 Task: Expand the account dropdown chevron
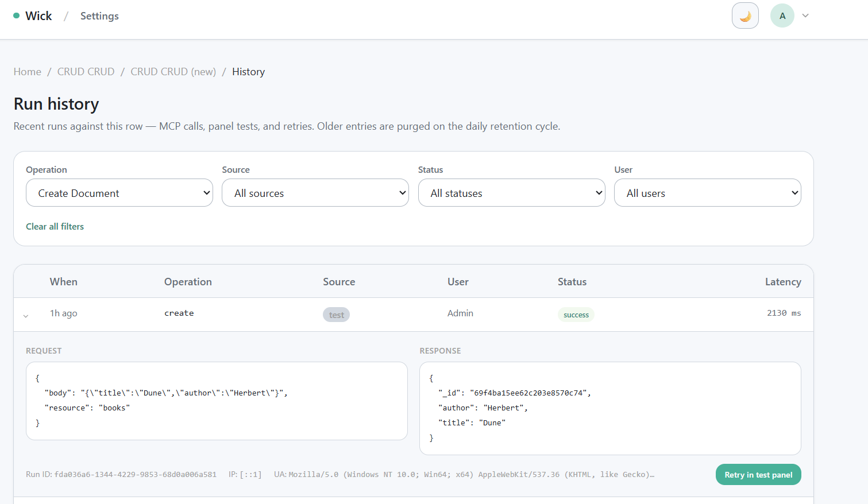[x=805, y=15]
